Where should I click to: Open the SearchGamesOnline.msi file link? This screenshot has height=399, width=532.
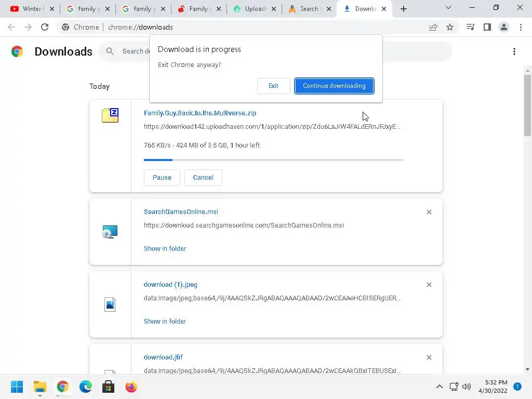click(x=181, y=212)
